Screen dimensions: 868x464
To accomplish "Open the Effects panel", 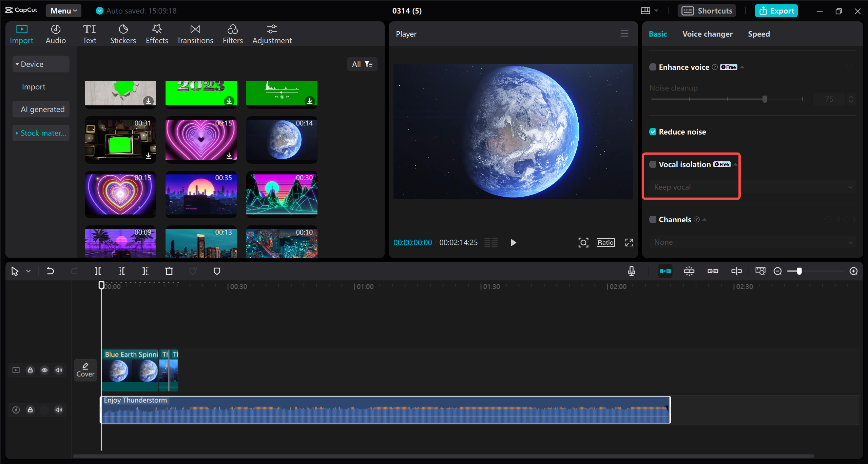I will tap(157, 34).
